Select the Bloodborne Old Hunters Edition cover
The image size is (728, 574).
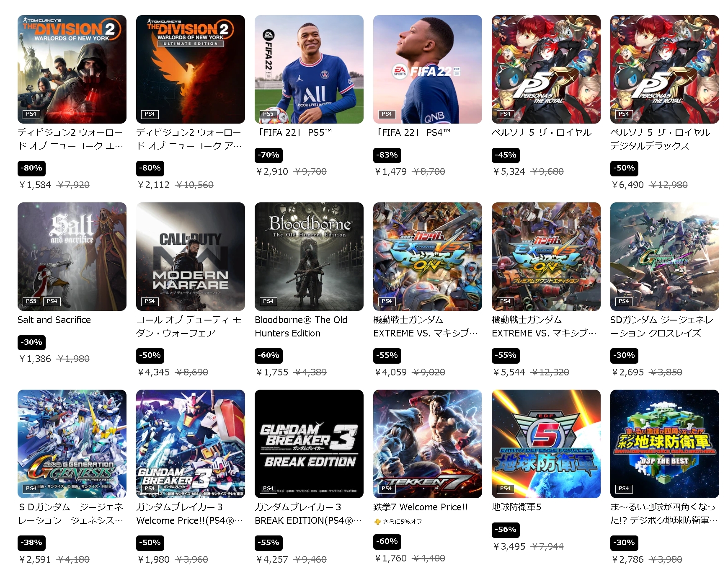coord(309,256)
